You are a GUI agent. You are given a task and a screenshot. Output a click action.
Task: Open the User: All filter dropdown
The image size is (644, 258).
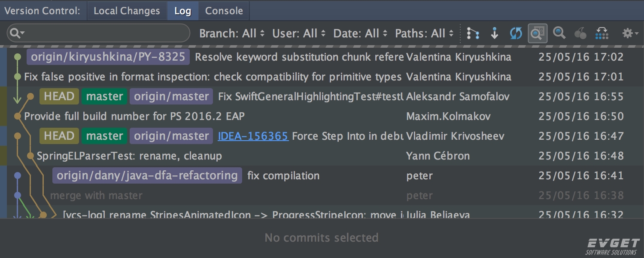299,34
